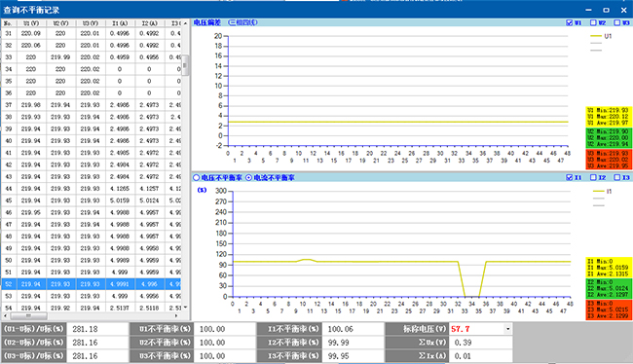
Task: Select the 电压不平衡率 radio button
Action: 197,177
